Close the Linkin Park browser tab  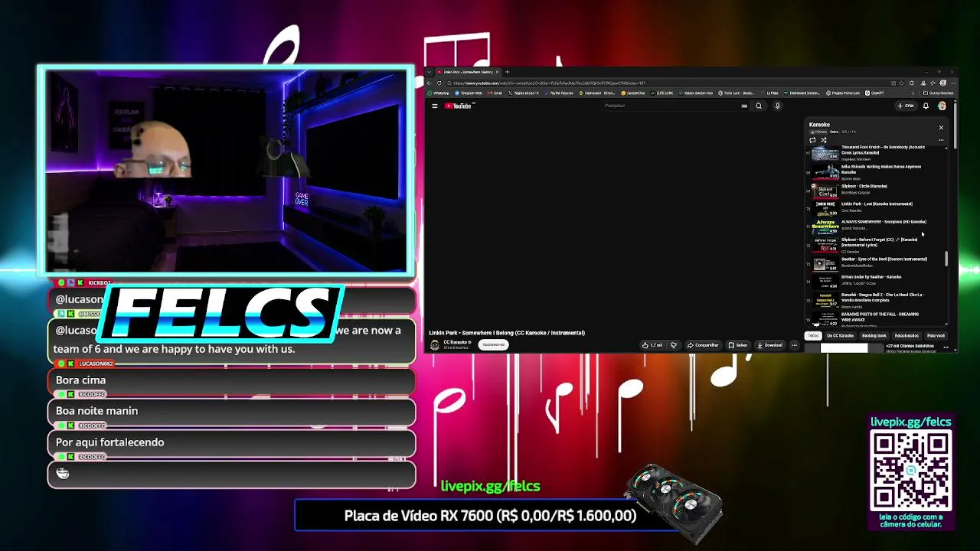coord(497,72)
